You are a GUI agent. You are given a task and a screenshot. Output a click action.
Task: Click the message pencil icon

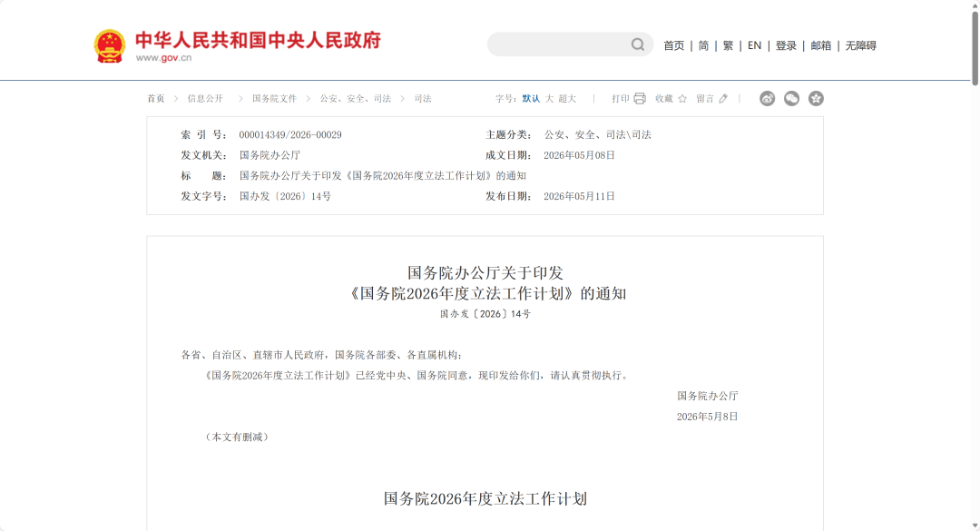click(x=723, y=98)
